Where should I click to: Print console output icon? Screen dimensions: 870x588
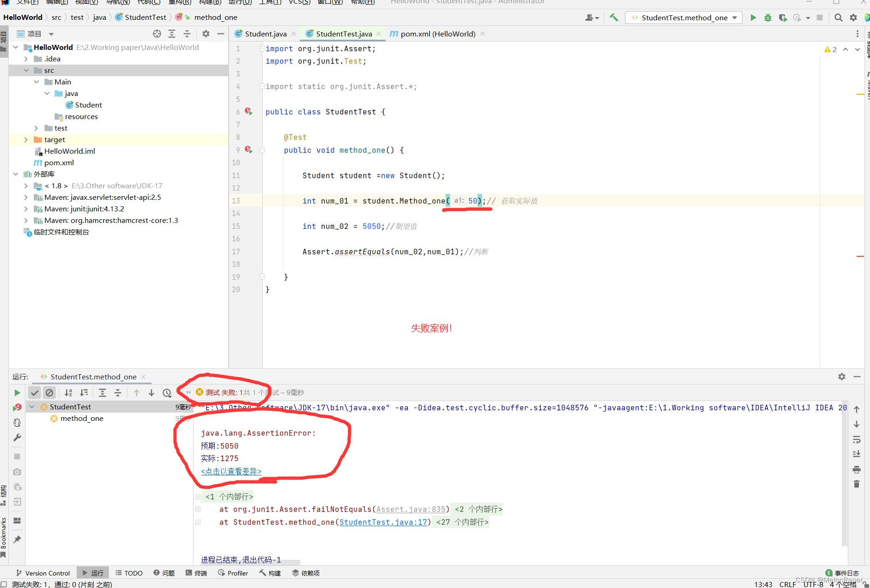click(x=857, y=469)
